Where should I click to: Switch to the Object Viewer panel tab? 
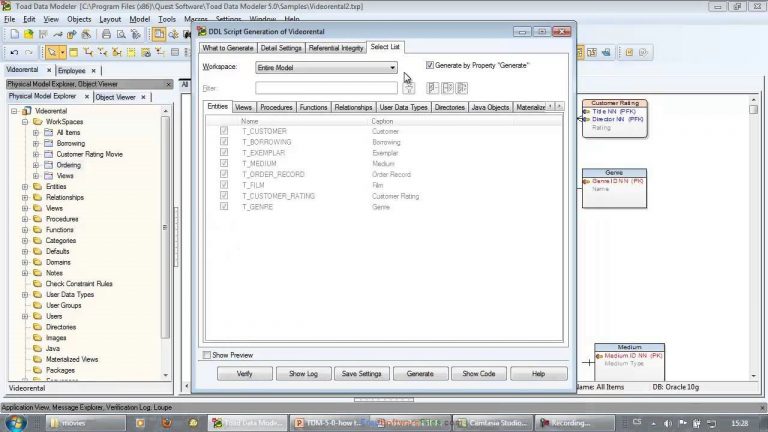(x=116, y=97)
